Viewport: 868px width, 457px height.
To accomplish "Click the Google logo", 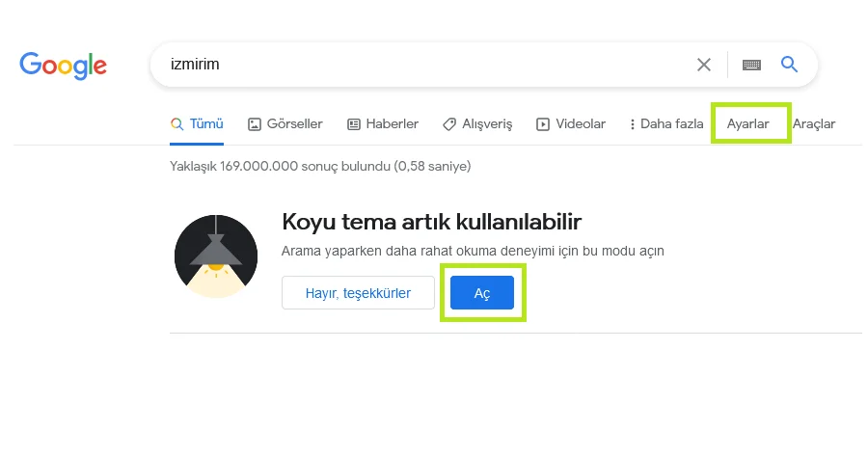I will [63, 66].
